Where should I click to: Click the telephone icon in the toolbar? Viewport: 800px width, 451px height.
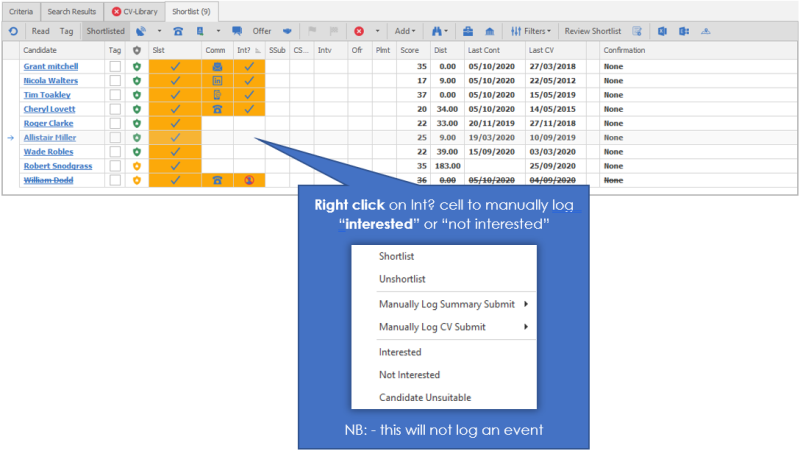click(x=178, y=31)
